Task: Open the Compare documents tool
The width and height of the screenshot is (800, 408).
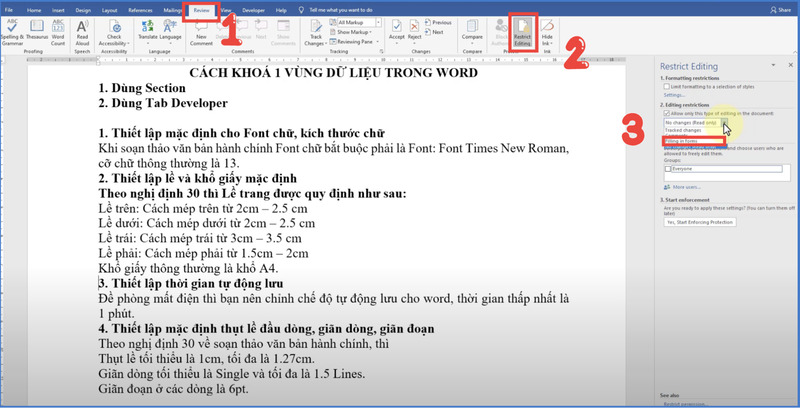Action: coord(472,30)
